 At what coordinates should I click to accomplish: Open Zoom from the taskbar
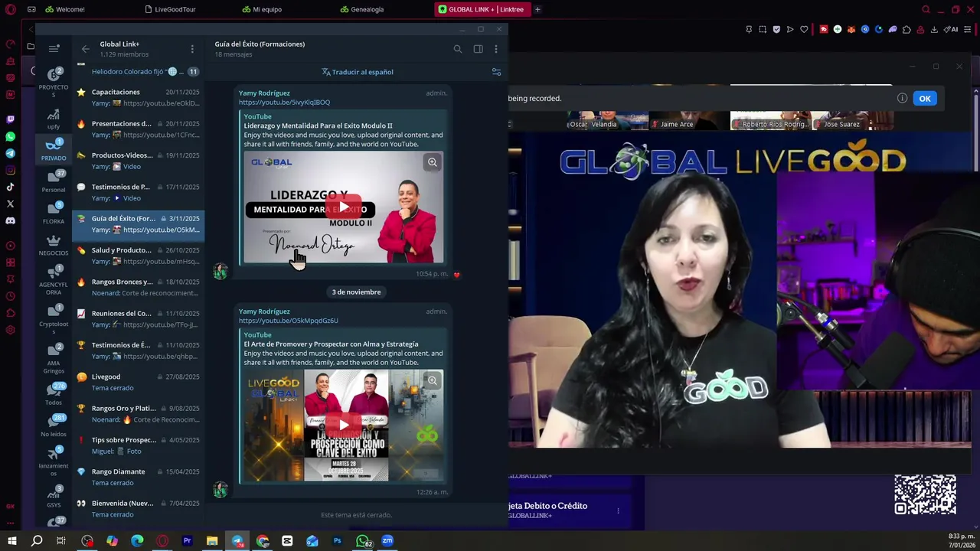387,541
